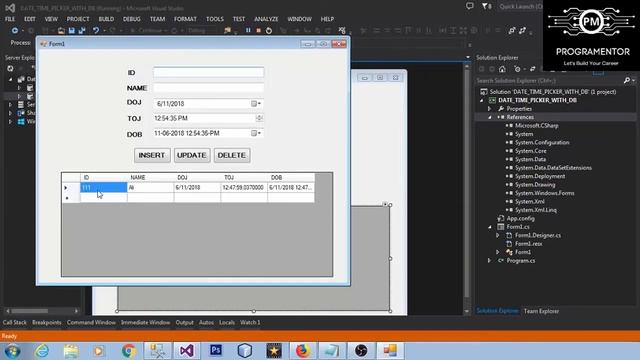The width and height of the screenshot is (640, 360).
Task: Open the ANALYZE menu
Action: (266, 19)
